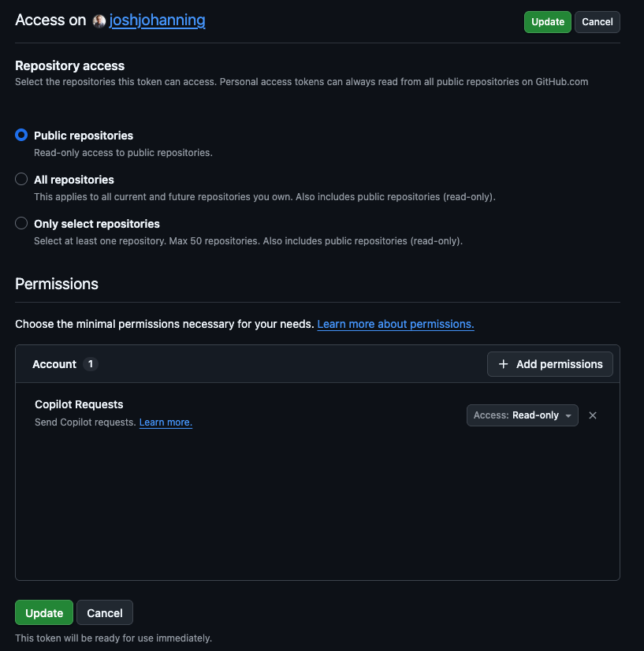Enable the Only select repositories option
The width and height of the screenshot is (644, 651).
pos(21,224)
